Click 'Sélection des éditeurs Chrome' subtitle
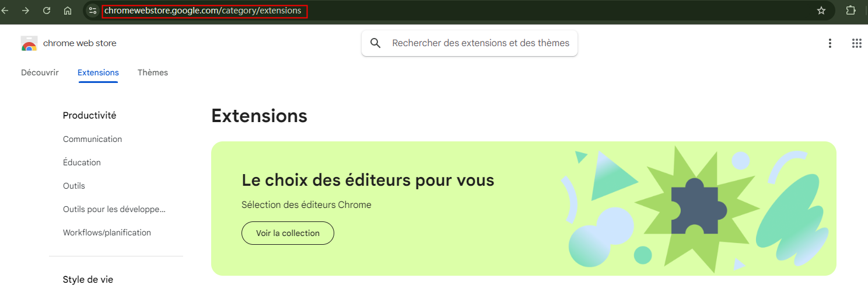Screen dimensions: 868x288 click(x=306, y=205)
